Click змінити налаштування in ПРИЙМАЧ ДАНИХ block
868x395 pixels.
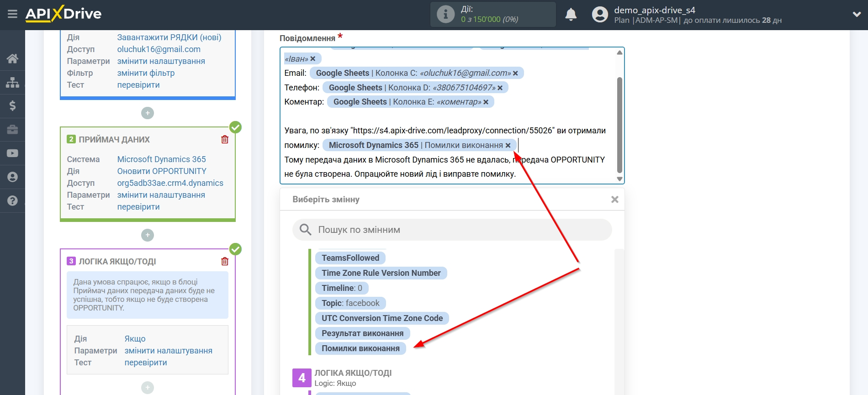click(x=161, y=195)
